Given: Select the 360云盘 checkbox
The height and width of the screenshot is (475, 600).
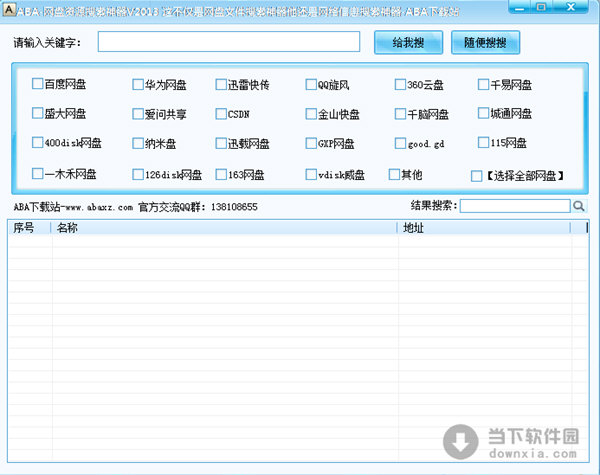Looking at the screenshot, I should (400, 84).
